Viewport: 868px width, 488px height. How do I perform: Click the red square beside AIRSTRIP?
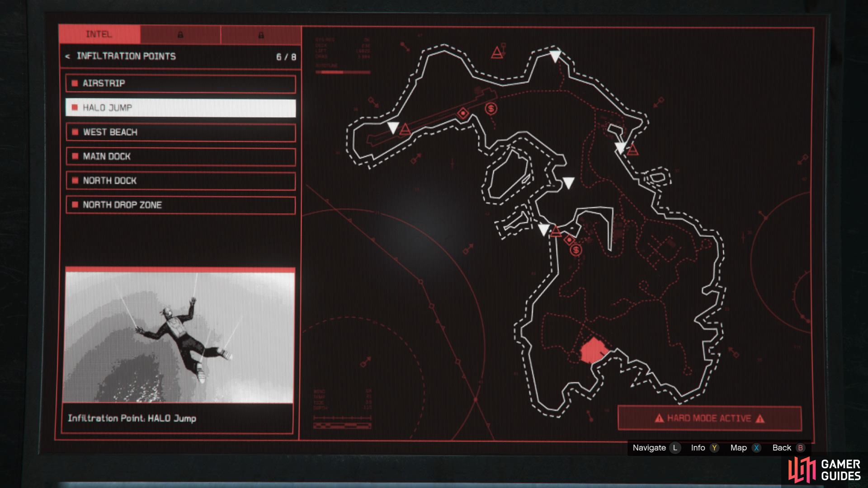pyautogui.click(x=75, y=83)
